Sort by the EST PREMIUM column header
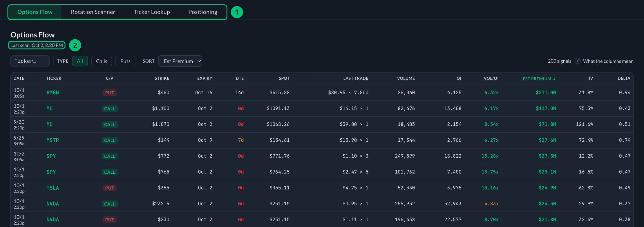644x227 pixels. pyautogui.click(x=539, y=79)
